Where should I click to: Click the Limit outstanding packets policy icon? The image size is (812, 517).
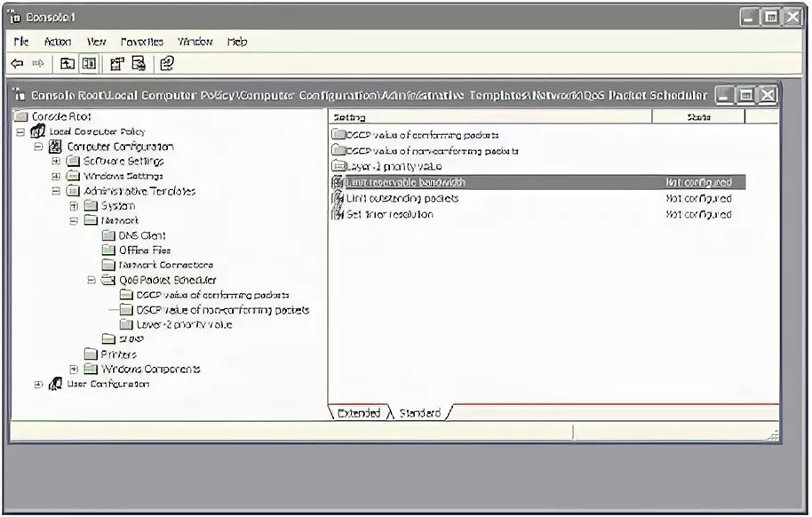click(338, 198)
